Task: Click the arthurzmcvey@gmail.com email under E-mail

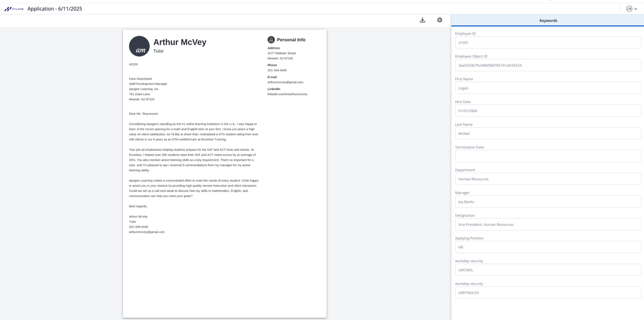Action: point(285,82)
